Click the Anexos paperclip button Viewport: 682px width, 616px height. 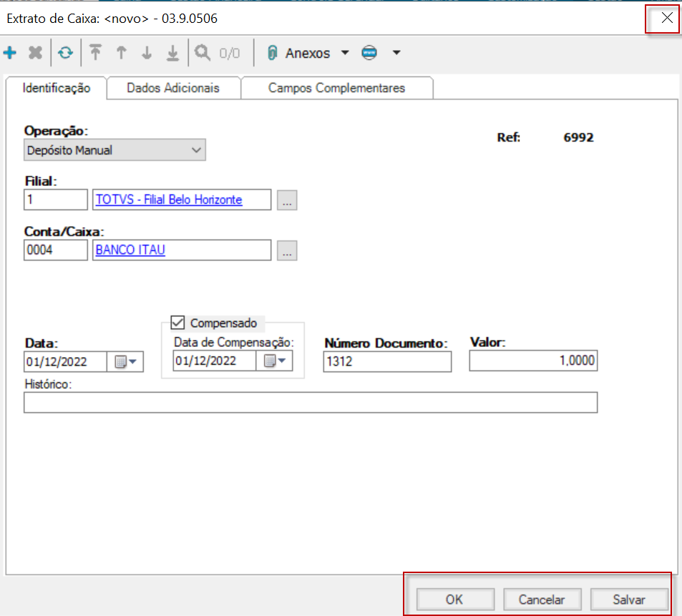tap(299, 53)
